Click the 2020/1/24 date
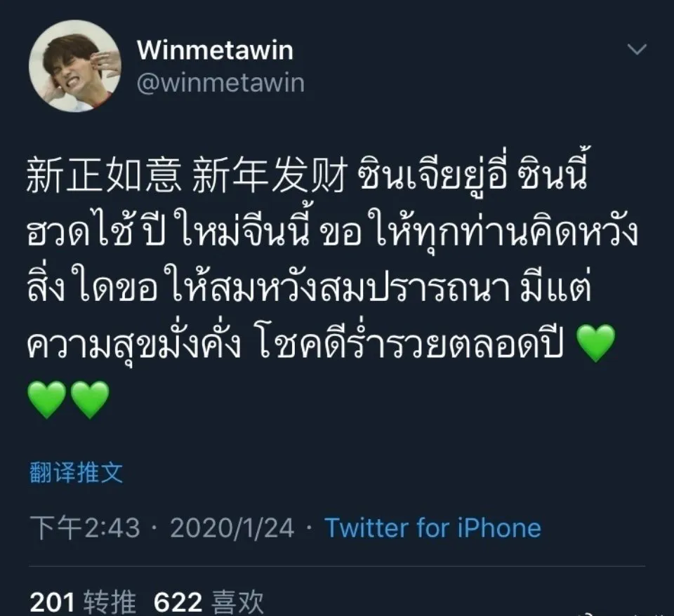This screenshot has width=674, height=616. (x=232, y=528)
